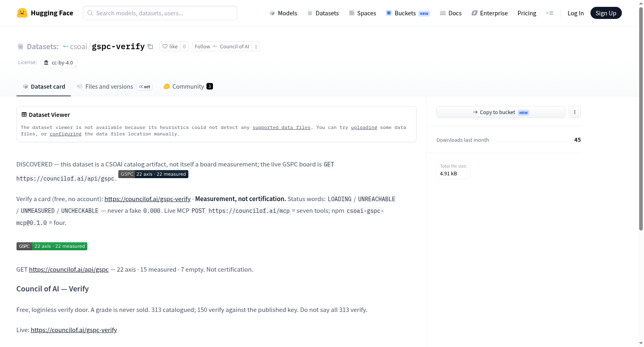Open the Docs page
The width and height of the screenshot is (644, 347).
(x=451, y=13)
